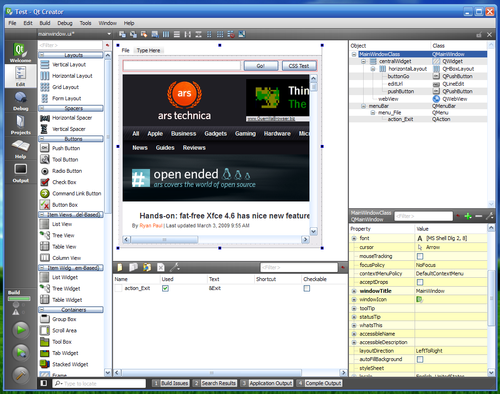
Task: Toggle autoFillBackground property checkbox
Action: [x=420, y=359]
